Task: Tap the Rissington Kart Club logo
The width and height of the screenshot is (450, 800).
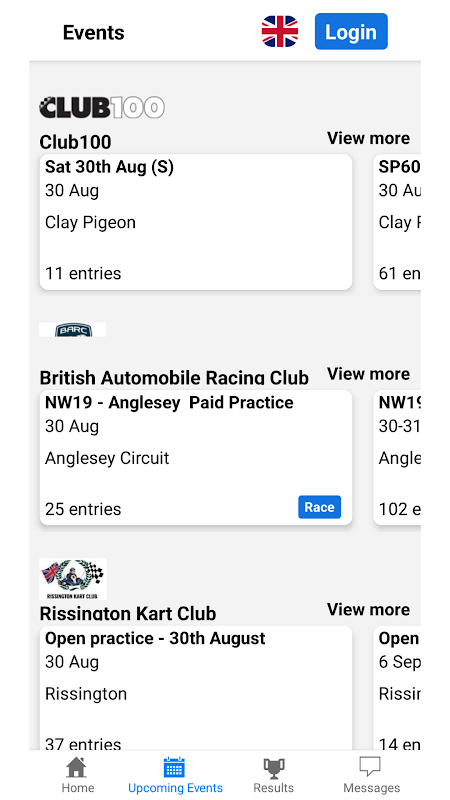Action: (73, 579)
